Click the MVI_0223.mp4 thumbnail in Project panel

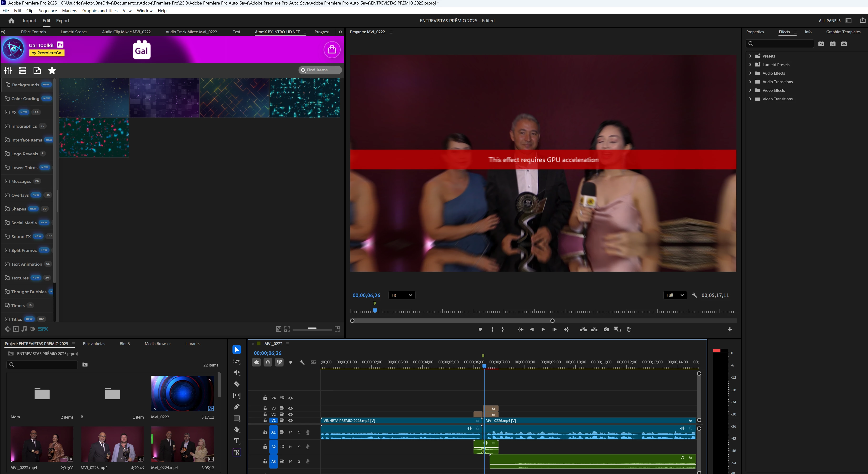(112, 444)
